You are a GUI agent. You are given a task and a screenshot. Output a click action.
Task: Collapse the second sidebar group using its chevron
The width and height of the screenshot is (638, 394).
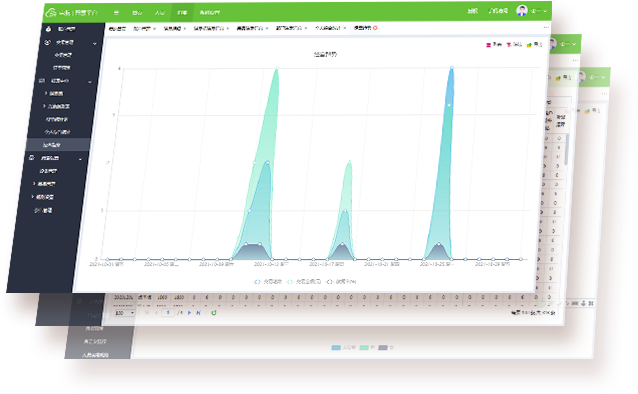click(90, 82)
